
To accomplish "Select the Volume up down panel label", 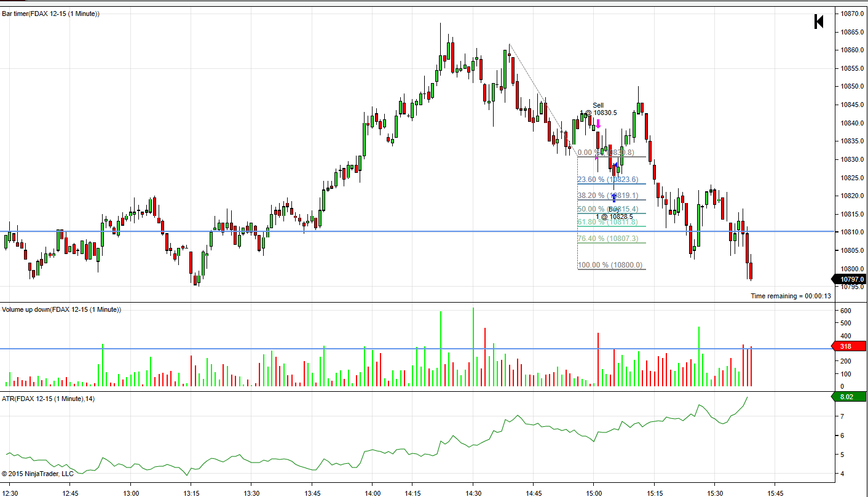I will (61, 309).
